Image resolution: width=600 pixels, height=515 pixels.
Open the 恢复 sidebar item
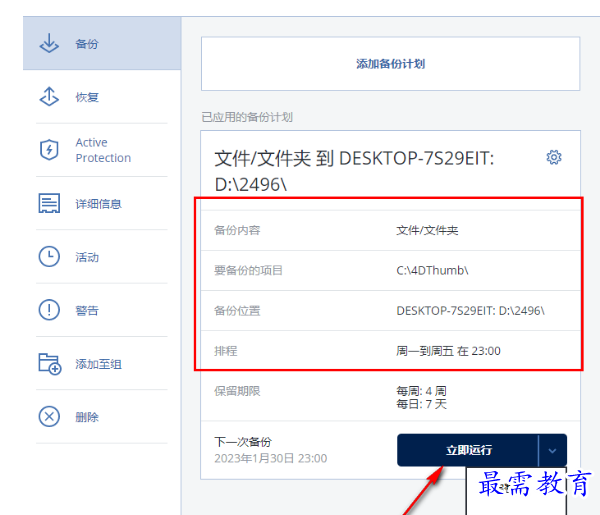click(102, 97)
